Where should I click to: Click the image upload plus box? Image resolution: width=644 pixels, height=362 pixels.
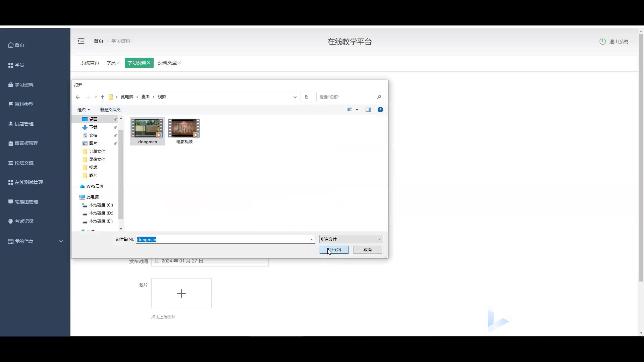point(181,293)
